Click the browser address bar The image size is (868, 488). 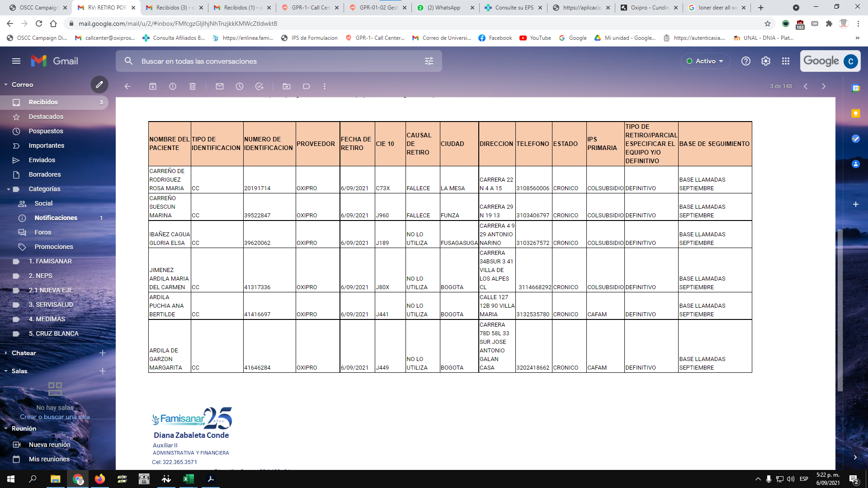tap(416, 23)
